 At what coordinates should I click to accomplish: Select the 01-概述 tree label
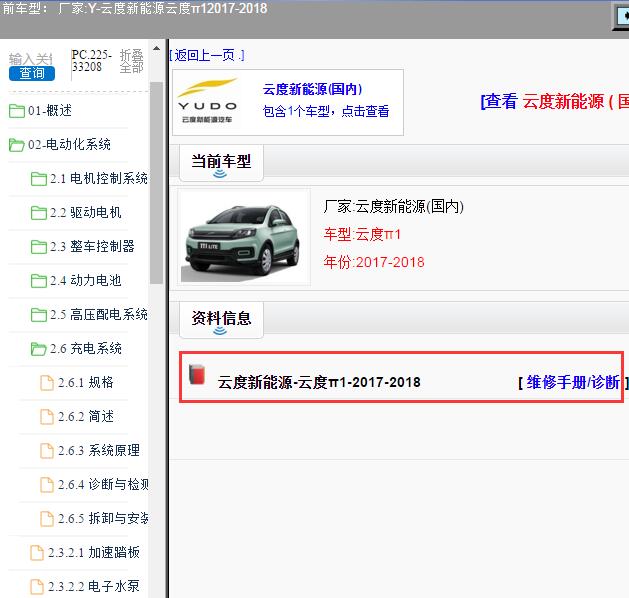tap(50, 110)
